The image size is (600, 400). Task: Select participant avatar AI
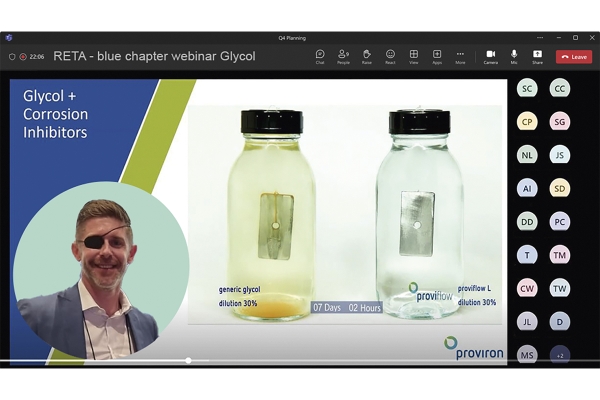point(527,189)
